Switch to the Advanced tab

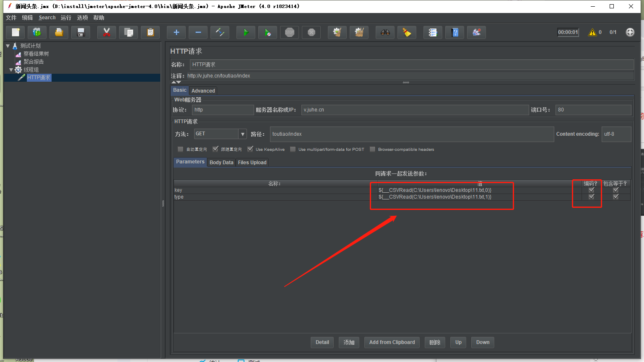203,90
